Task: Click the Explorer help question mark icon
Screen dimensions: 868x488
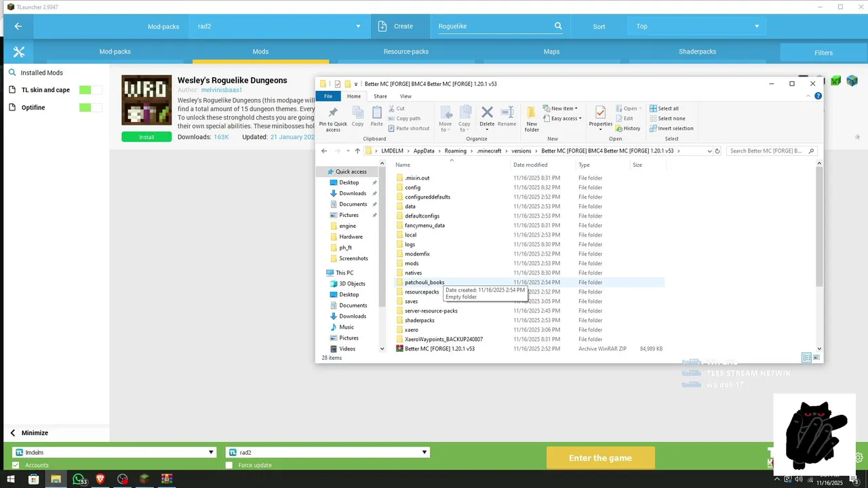Action: [818, 96]
